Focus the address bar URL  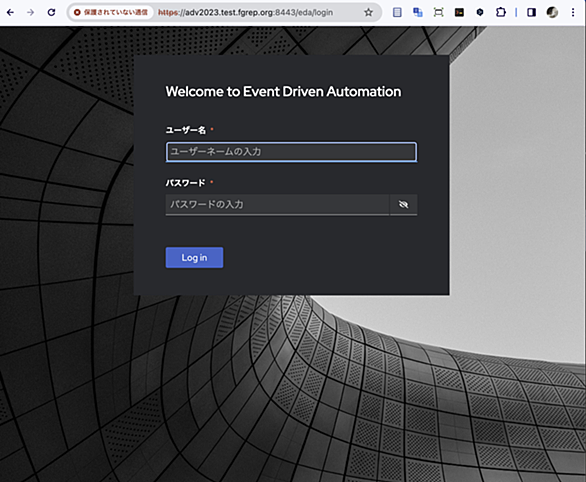click(246, 12)
